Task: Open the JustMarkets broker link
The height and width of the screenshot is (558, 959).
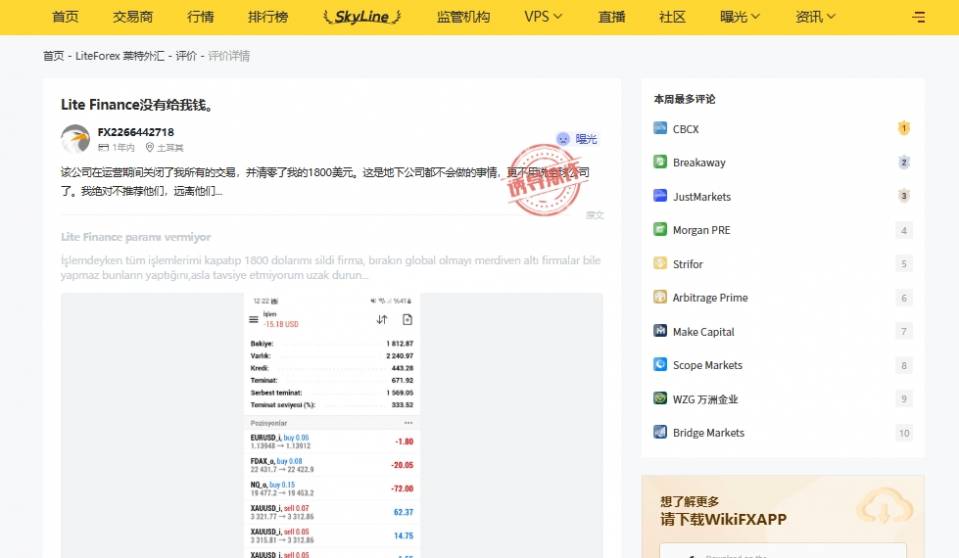Action: tap(702, 196)
